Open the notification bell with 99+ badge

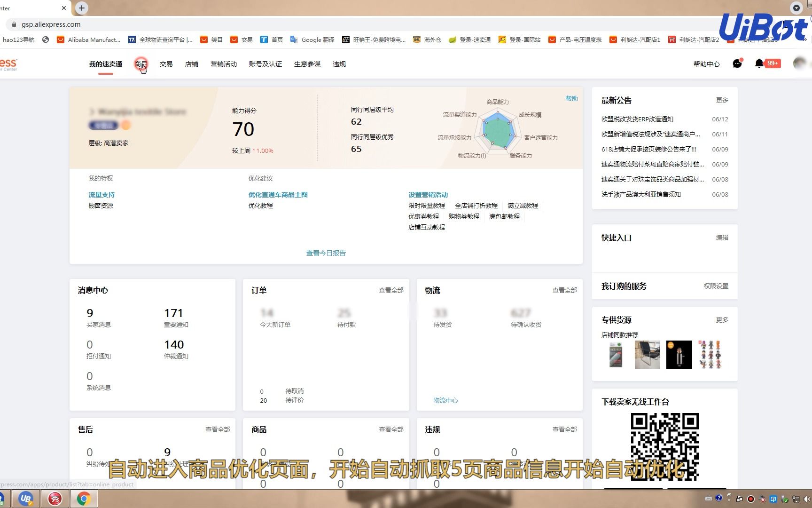click(767, 63)
